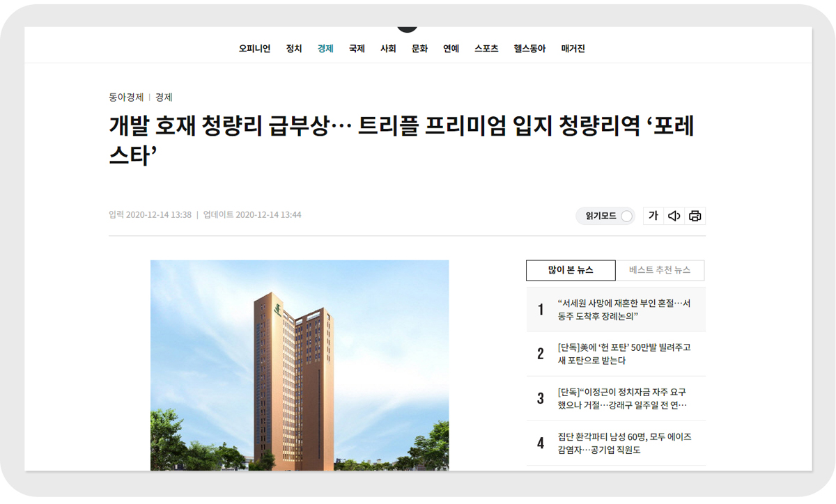Image resolution: width=836 pixels, height=504 pixels.
Task: Toggle 읽기모드 reading mode switch
Action: point(605,216)
